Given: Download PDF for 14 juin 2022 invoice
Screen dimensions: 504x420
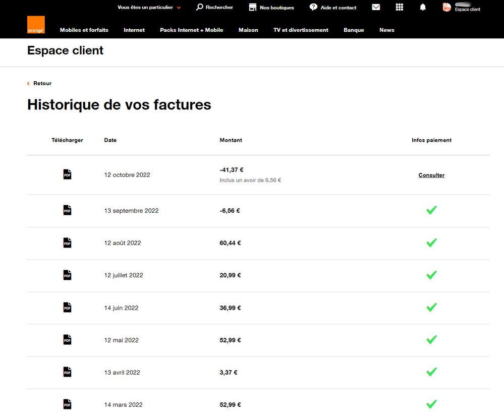Looking at the screenshot, I should [x=67, y=307].
